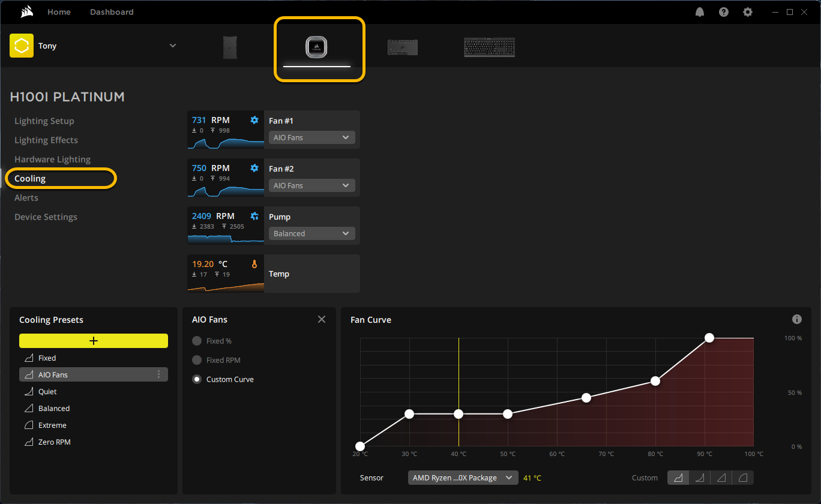Click the 19.20 °C Temp graph tile
The height and width of the screenshot is (504, 821).
[x=226, y=274]
